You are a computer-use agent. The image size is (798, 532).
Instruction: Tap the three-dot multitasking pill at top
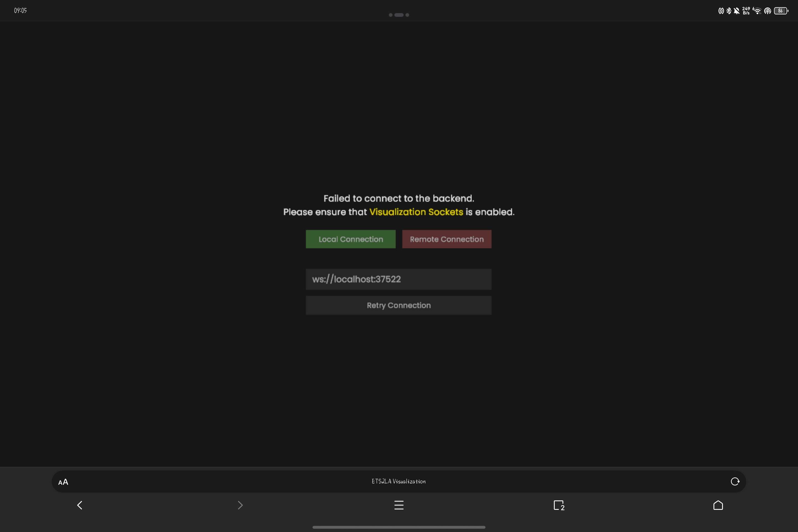pos(399,15)
